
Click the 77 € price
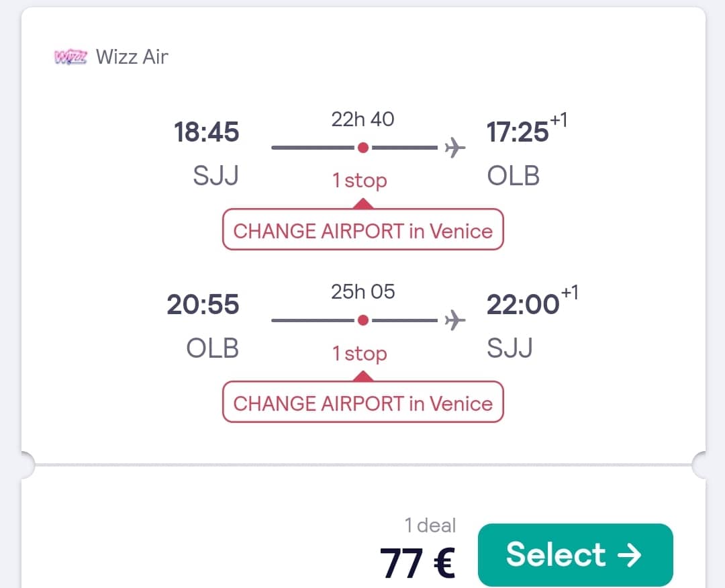tap(418, 562)
